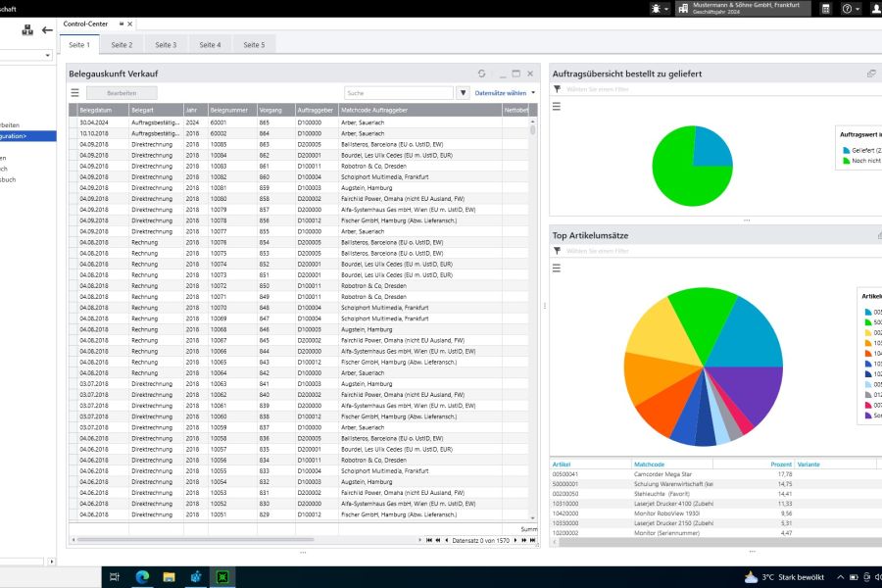Viewport: 882px width, 588px height.
Task: Switch to the Seite 2 tab
Action: coord(122,44)
